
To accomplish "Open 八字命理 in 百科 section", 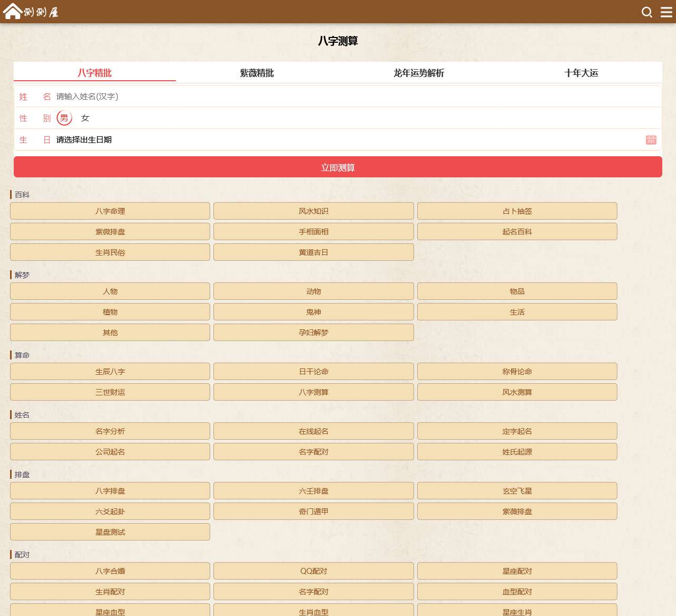I will [x=110, y=211].
